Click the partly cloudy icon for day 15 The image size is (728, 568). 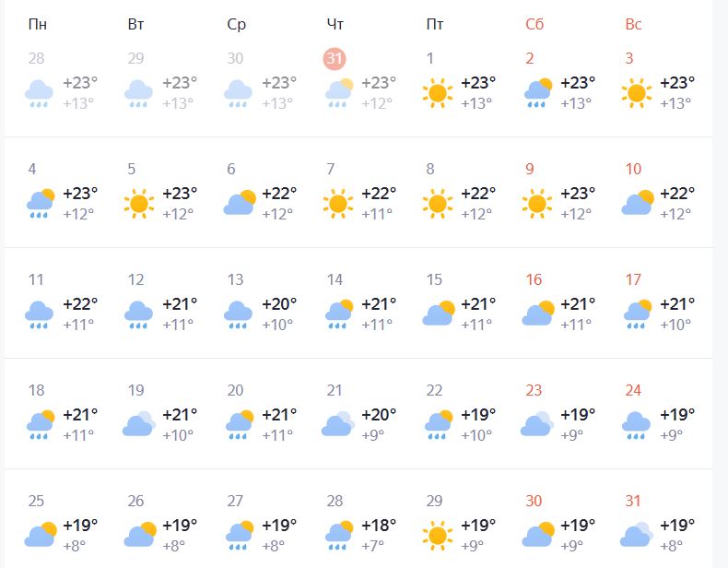[x=438, y=313]
